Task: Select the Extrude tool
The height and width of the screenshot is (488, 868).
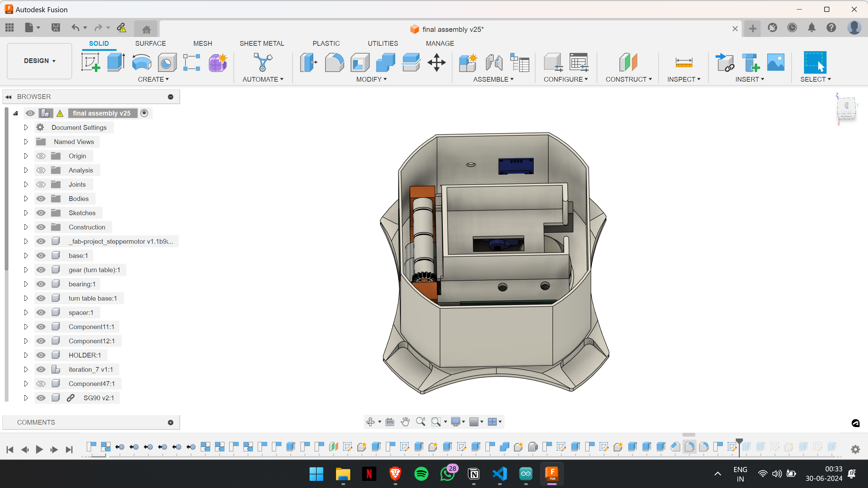Action: (x=116, y=62)
